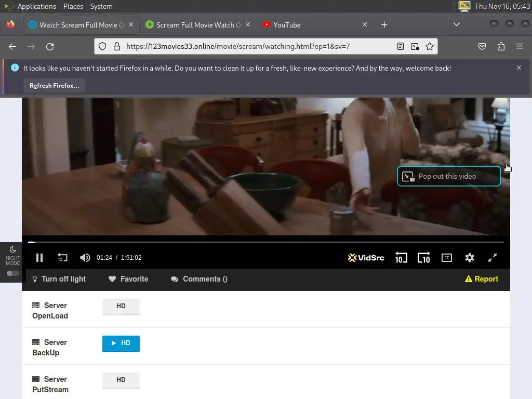Screen dimensions: 532x399
Task: Click the VidSrc logo in player
Action: click(366, 258)
